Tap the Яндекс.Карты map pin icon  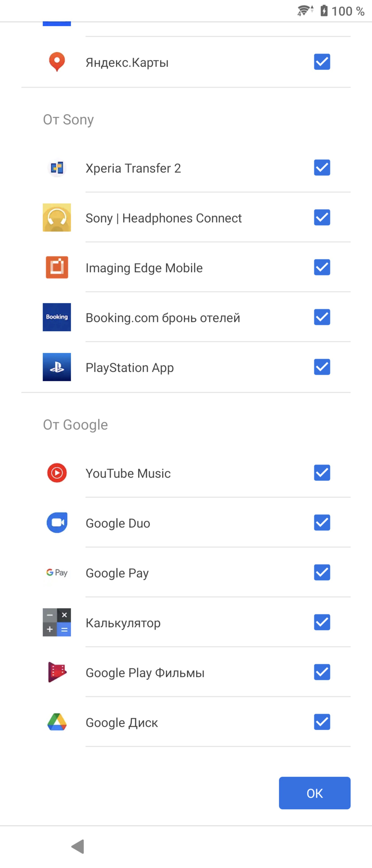pos(57,62)
